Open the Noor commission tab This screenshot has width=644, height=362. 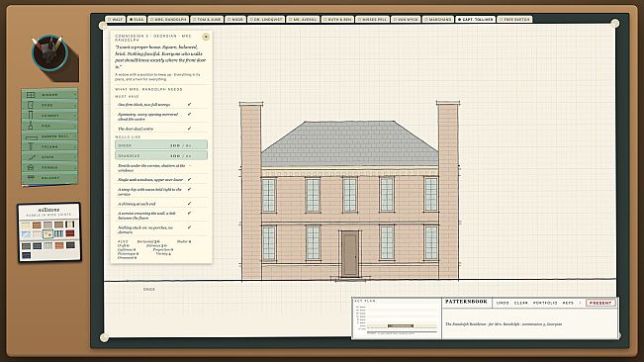[x=235, y=20]
